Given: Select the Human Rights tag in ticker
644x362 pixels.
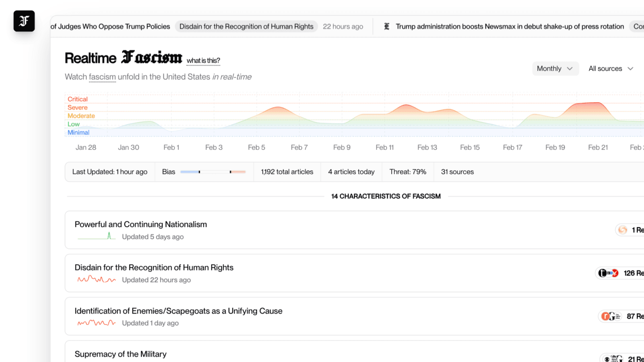Looking at the screenshot, I should pos(246,27).
